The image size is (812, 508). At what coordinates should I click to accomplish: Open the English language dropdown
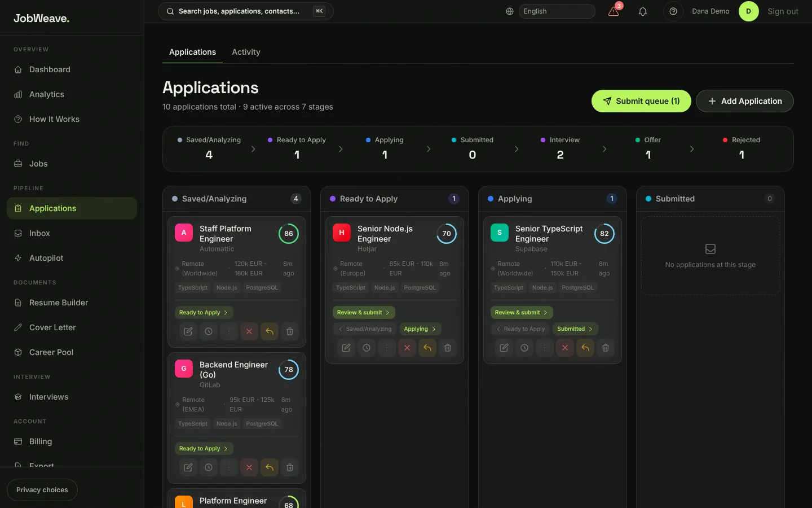(557, 11)
